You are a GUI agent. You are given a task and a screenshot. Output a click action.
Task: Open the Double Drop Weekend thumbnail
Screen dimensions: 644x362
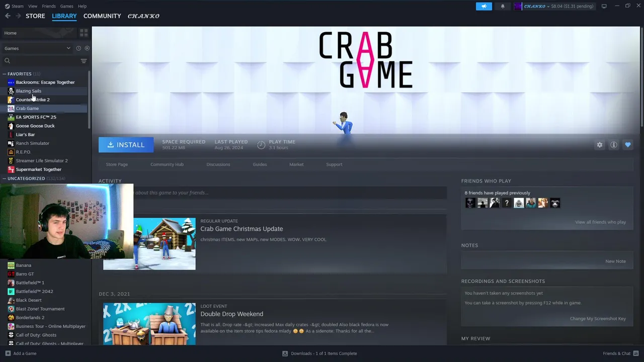click(149, 324)
